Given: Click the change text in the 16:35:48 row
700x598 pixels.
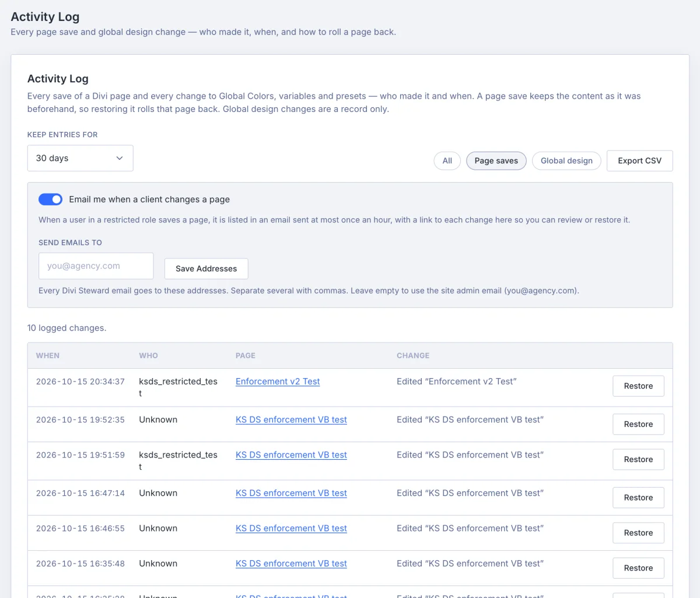Looking at the screenshot, I should 470,564.
